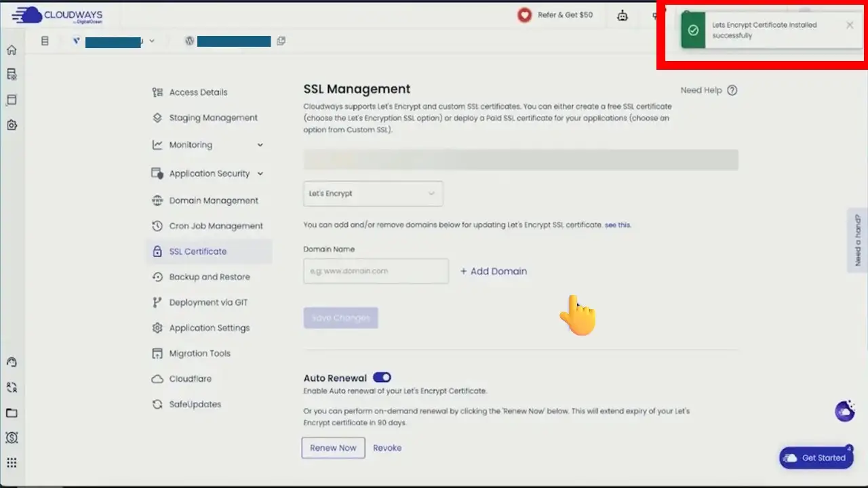Click the disabled Save Changes button
The width and height of the screenshot is (868, 488).
[340, 318]
